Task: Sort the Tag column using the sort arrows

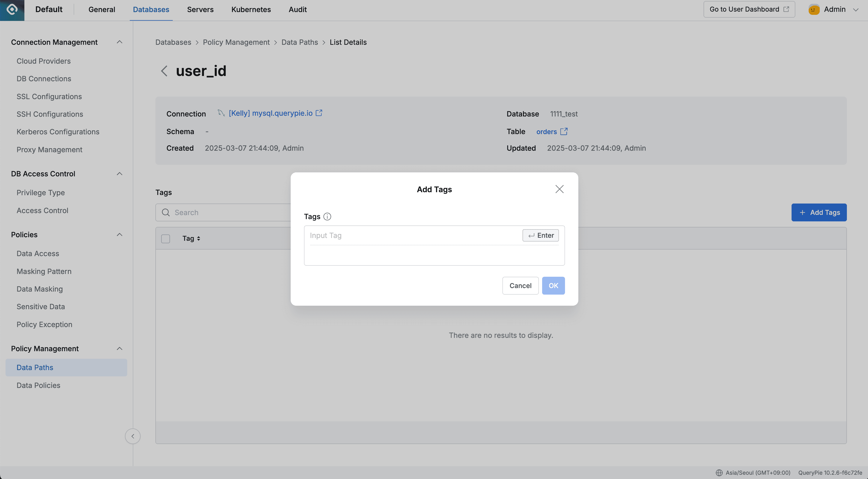Action: click(x=198, y=238)
